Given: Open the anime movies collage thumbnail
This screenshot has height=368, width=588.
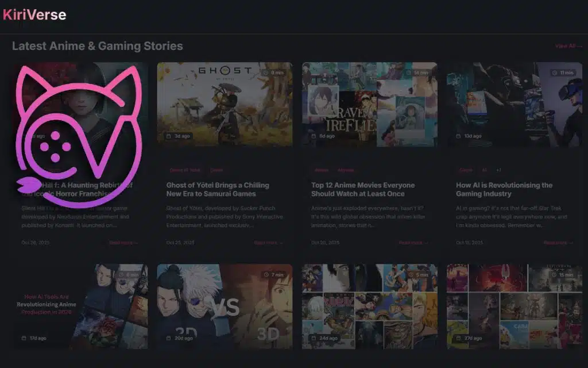Looking at the screenshot, I should pos(370,105).
